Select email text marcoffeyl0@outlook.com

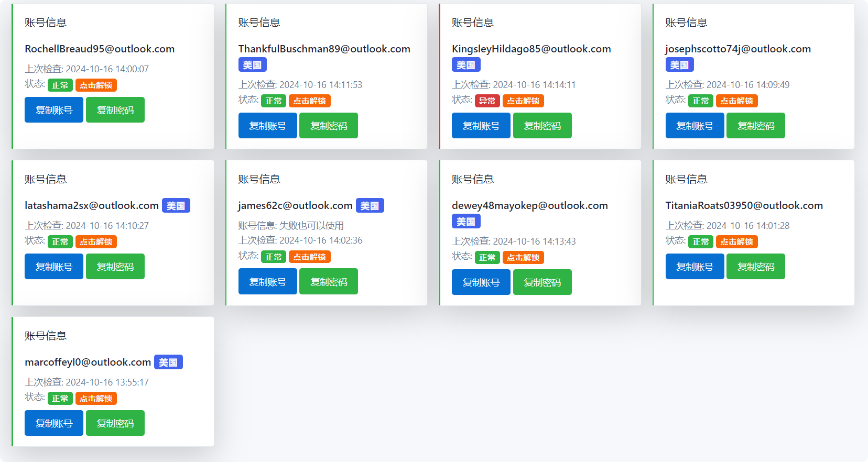88,362
